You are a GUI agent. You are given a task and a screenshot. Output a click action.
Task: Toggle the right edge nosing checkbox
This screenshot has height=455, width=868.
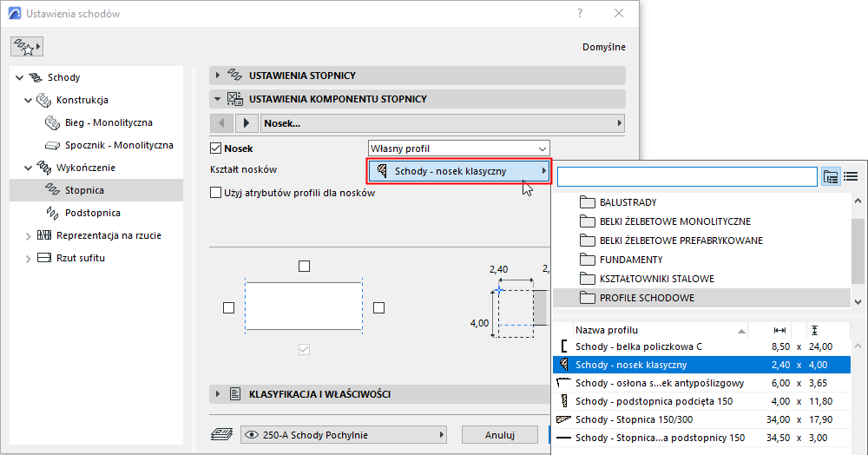[x=378, y=307]
